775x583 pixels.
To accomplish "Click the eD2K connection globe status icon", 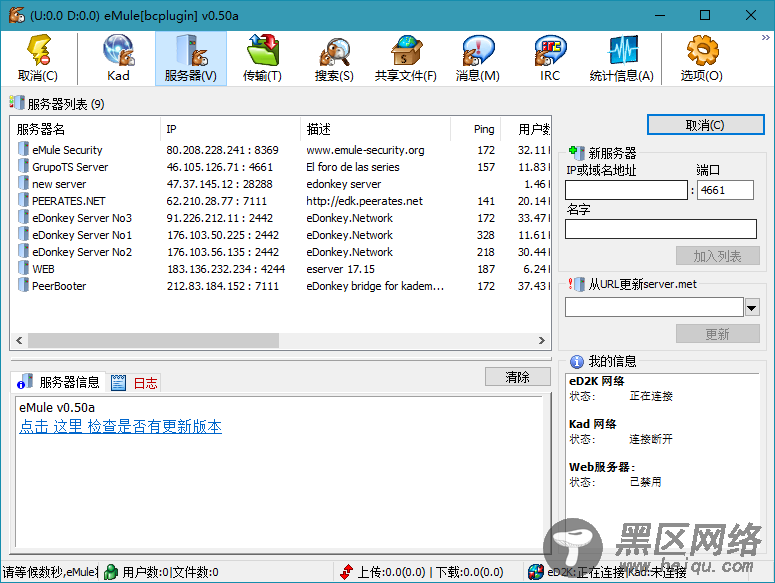I will pyautogui.click(x=536, y=572).
